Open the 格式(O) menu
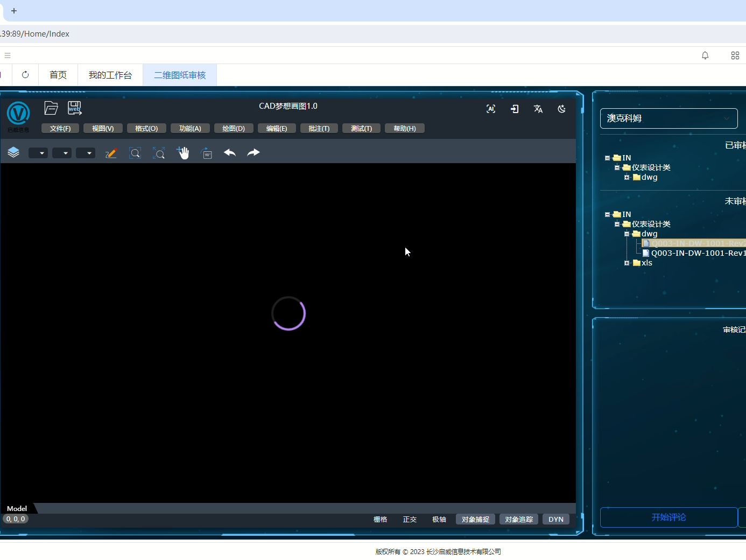 point(146,128)
